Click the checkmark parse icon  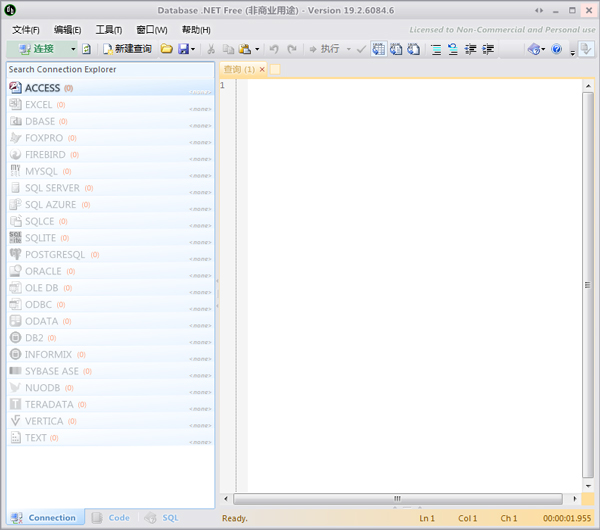pos(361,49)
